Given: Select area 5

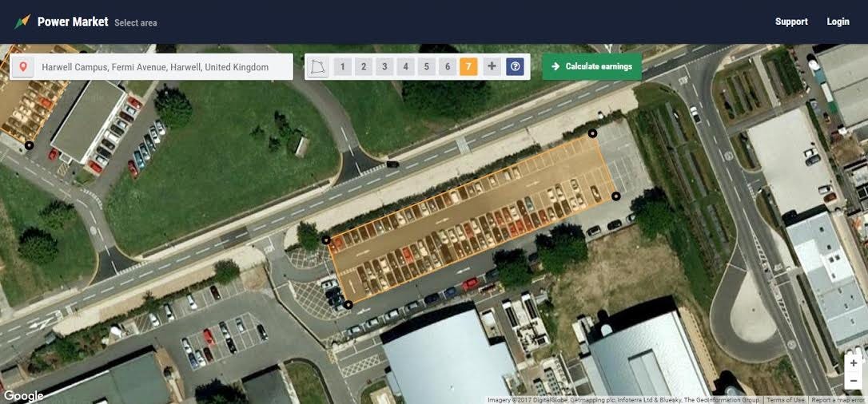Looking at the screenshot, I should tap(426, 67).
